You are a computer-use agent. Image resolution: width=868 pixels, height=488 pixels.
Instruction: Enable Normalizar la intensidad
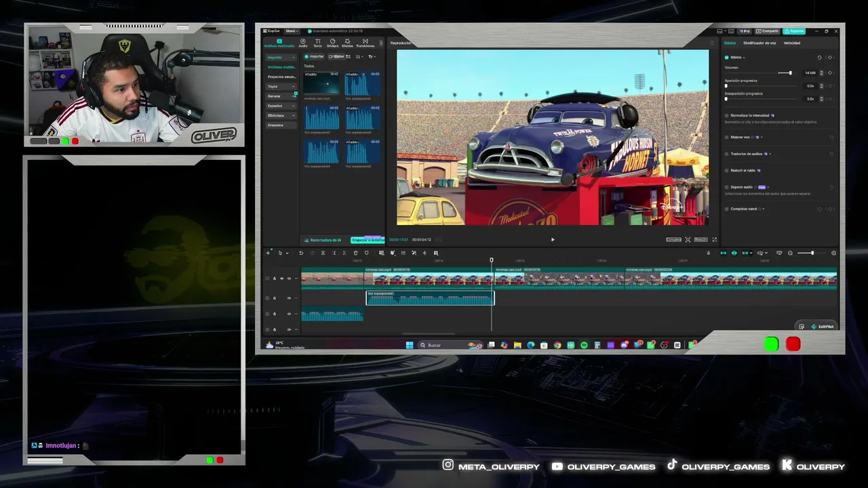726,116
